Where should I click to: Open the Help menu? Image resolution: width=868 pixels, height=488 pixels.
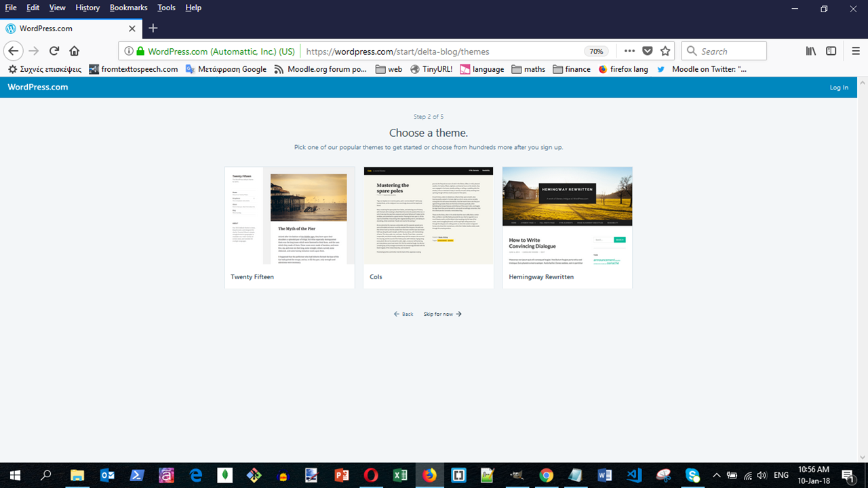point(193,7)
